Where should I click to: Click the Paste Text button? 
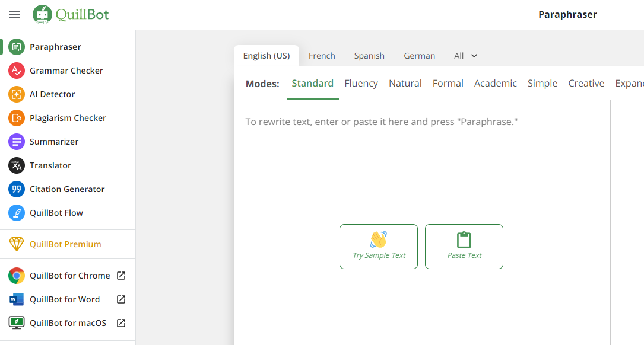coord(464,247)
